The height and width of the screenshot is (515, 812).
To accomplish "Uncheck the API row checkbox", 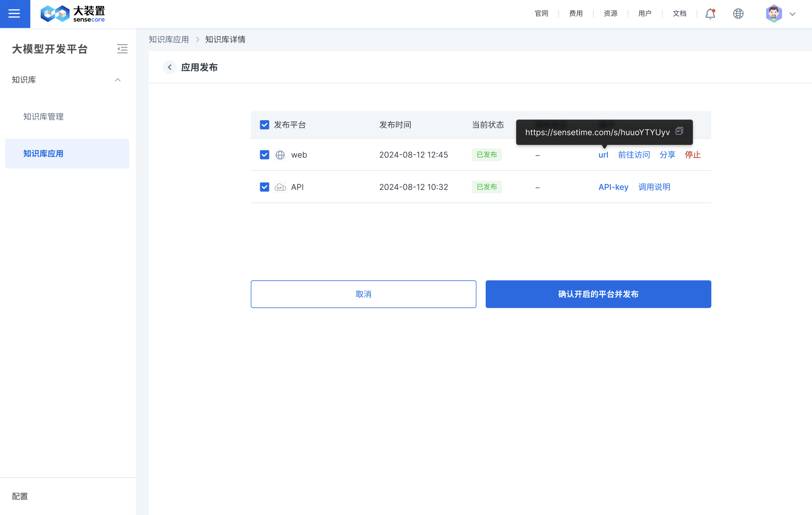I will click(x=264, y=187).
